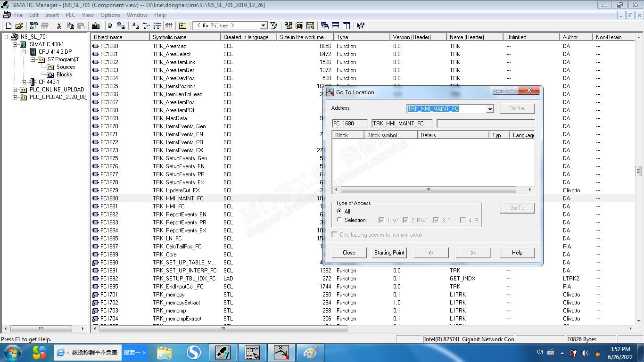Select the TRK_memcpy symbolic name
The image size is (644, 362).
tap(169, 295)
